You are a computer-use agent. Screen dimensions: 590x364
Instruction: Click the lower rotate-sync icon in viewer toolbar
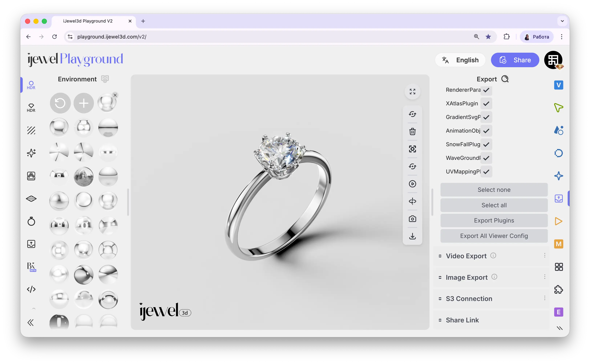(412, 166)
